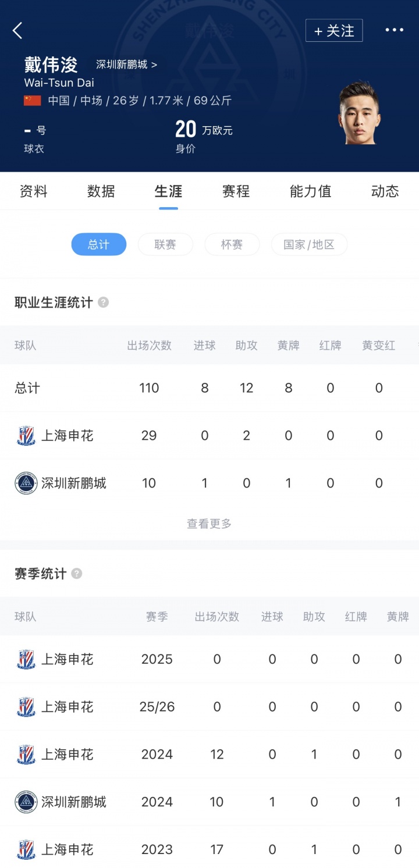The width and height of the screenshot is (419, 868).
Task: Tap Shanghai Shenhua crest in 2025 season row
Action: coord(26,659)
